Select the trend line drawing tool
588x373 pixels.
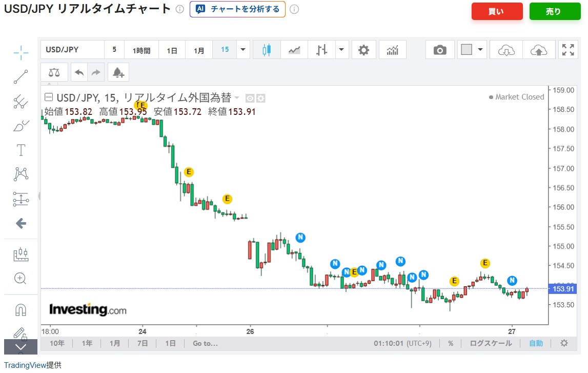pos(21,76)
